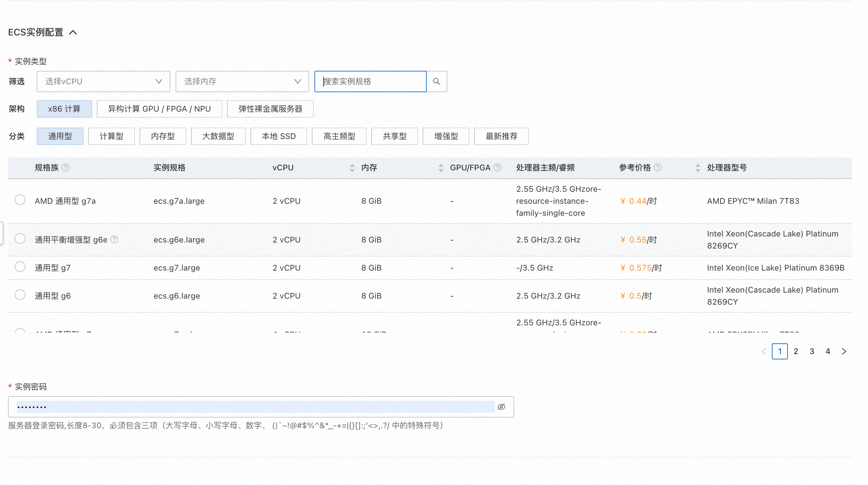Click ecs.g7a.large instance spec cell

pyautogui.click(x=179, y=201)
